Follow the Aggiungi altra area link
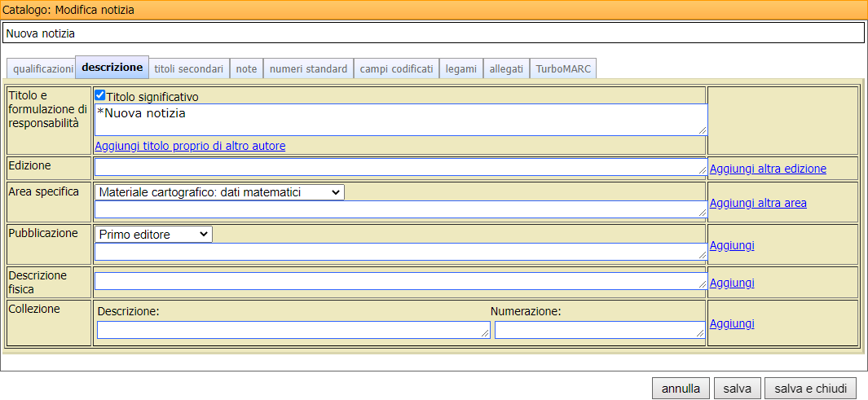Screen dimensions: 868x400 pyautogui.click(x=758, y=203)
